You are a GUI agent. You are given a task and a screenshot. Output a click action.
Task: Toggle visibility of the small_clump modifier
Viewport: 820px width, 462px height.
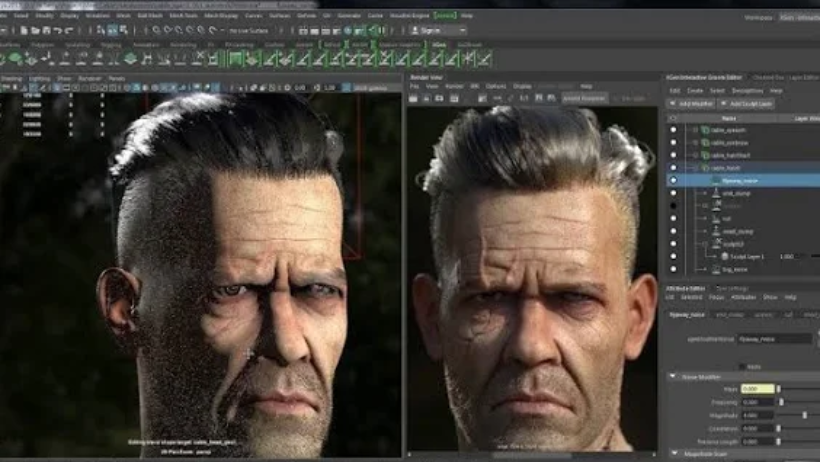[x=673, y=231]
